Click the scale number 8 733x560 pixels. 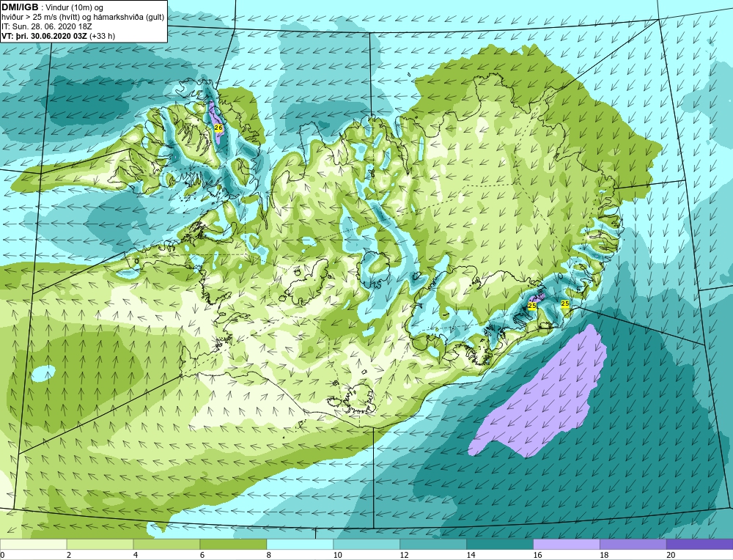click(x=269, y=555)
